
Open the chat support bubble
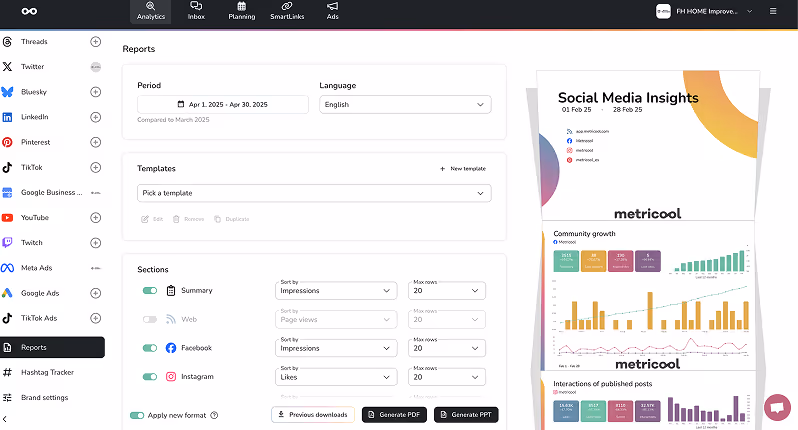pyautogui.click(x=777, y=407)
